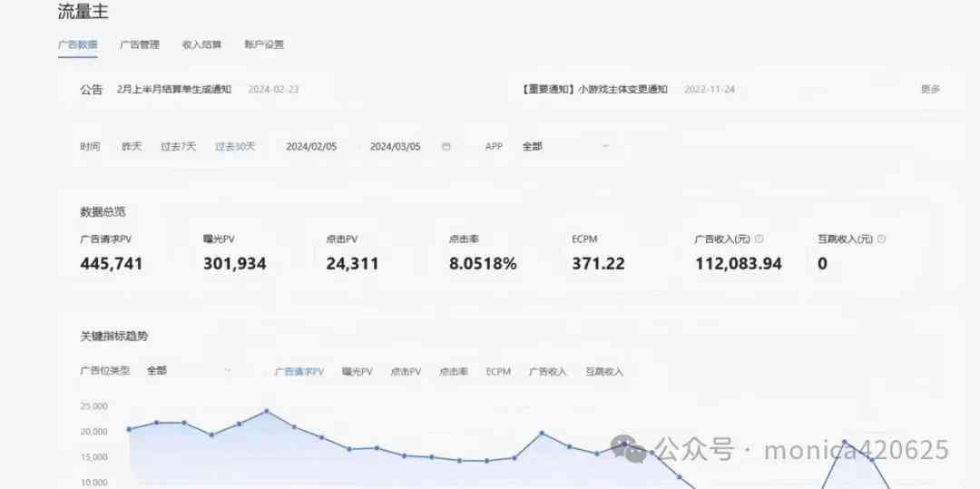Show the 广告请求PV trend line

(x=299, y=372)
